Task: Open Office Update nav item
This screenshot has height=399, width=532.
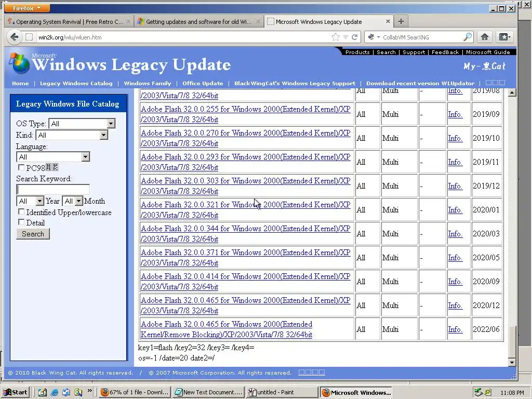Action: click(203, 83)
